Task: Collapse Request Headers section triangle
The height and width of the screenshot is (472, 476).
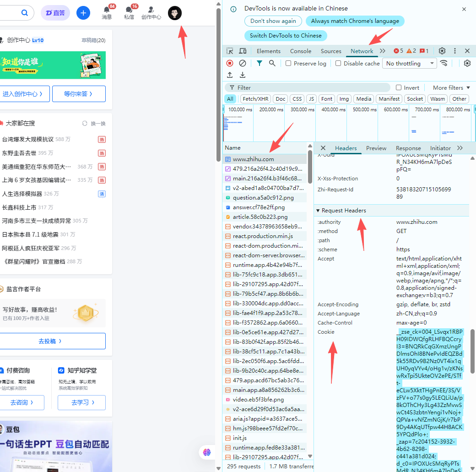Action: coord(318,211)
